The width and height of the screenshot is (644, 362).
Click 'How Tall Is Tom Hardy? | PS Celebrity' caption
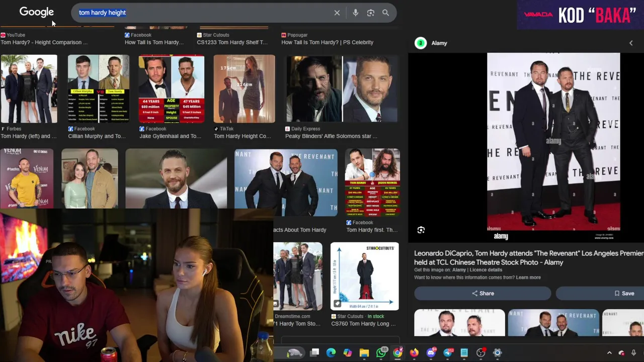(x=327, y=43)
